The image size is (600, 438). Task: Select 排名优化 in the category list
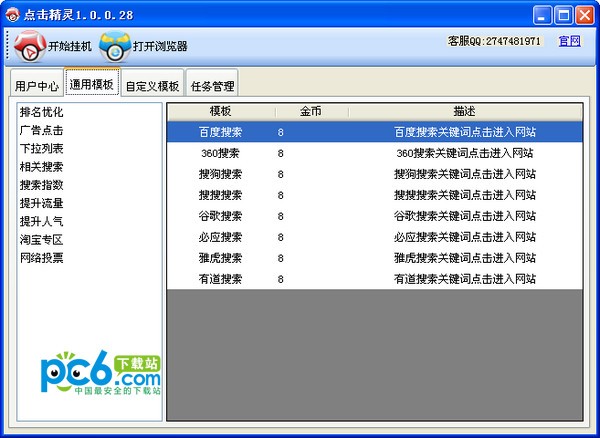[x=41, y=112]
